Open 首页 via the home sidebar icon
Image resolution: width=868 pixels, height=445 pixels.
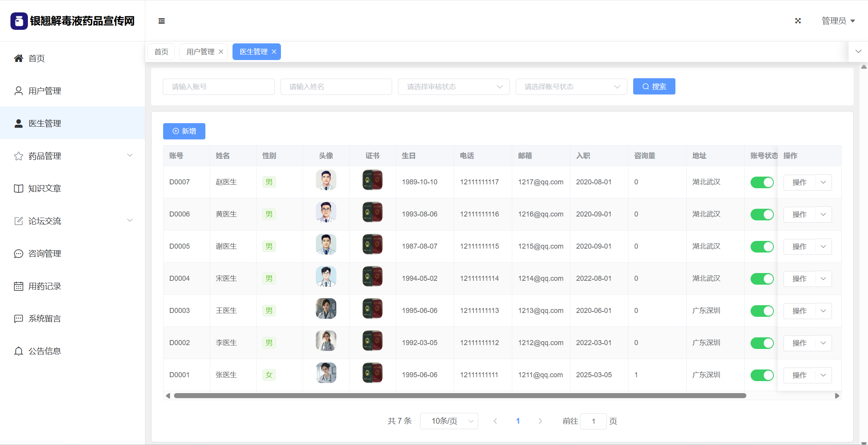(19, 58)
